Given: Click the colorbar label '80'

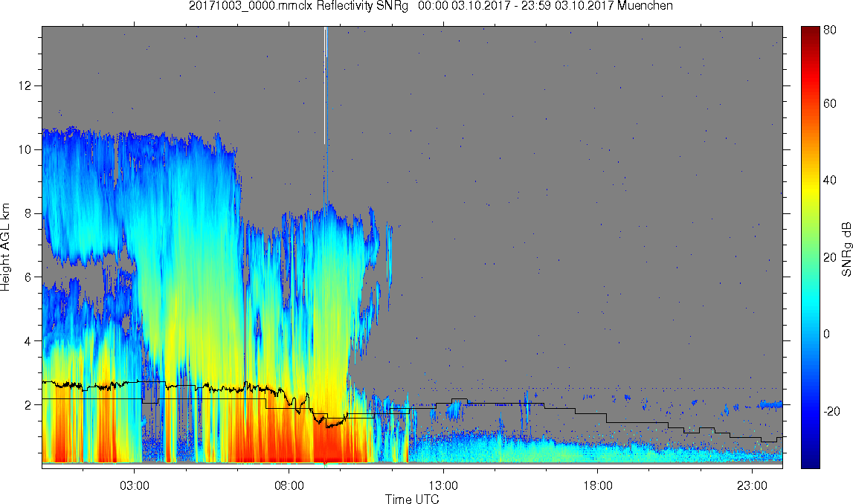Looking at the screenshot, I should [x=830, y=30].
